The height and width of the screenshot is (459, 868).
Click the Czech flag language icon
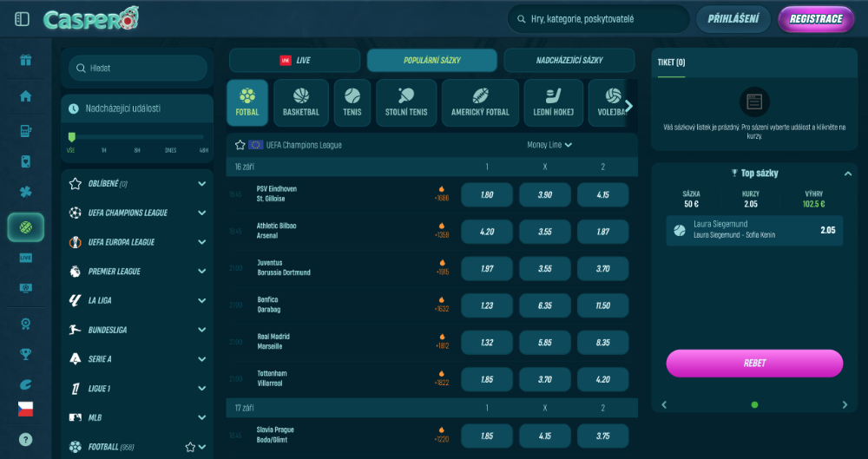pos(25,409)
